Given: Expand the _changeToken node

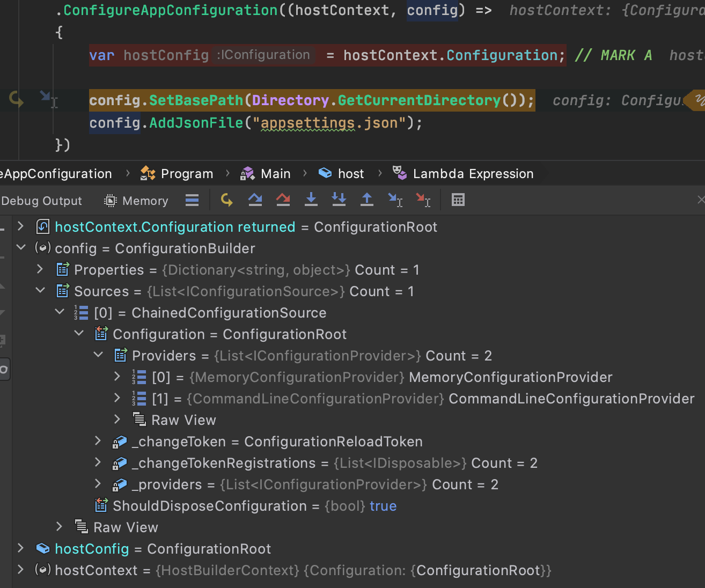Looking at the screenshot, I should point(98,441).
